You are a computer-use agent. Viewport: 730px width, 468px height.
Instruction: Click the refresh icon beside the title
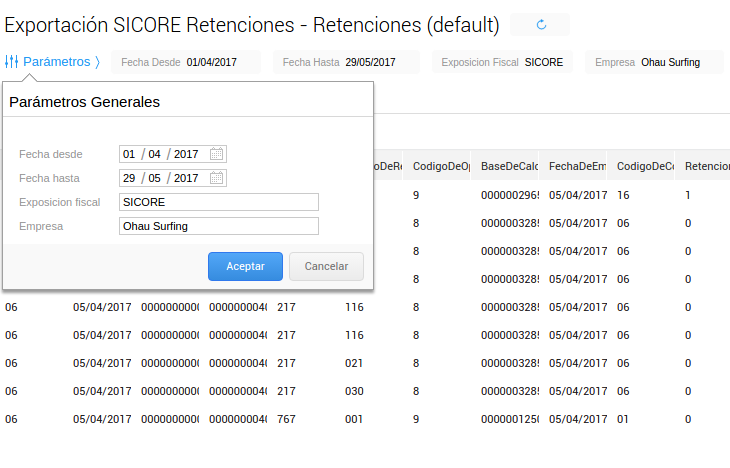tap(542, 24)
